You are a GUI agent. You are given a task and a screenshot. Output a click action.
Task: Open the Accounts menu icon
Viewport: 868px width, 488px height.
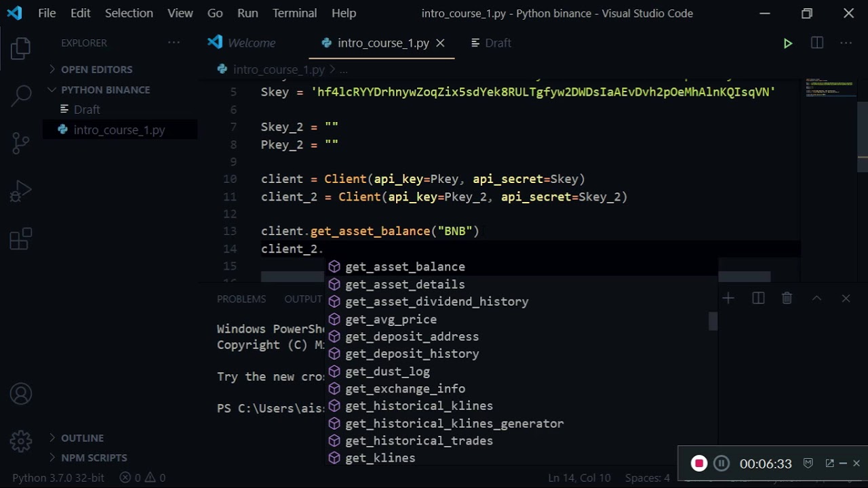[20, 394]
